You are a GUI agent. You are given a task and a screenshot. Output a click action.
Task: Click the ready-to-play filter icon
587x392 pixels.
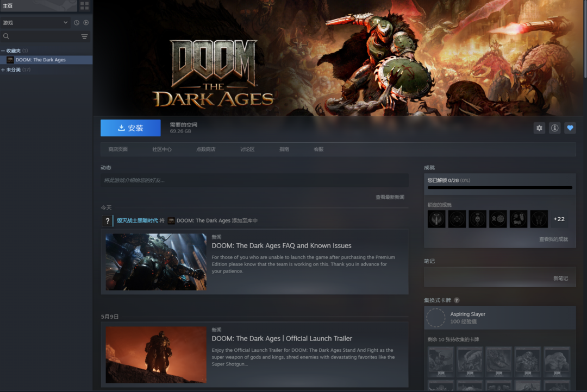click(86, 23)
